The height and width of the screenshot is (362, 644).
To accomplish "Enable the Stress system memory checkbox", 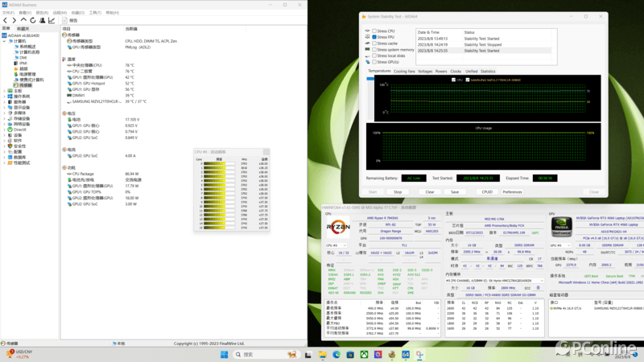I will point(374,50).
